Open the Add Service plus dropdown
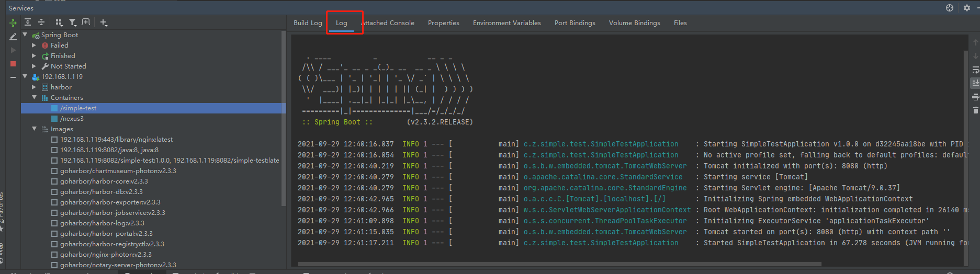 click(x=104, y=22)
